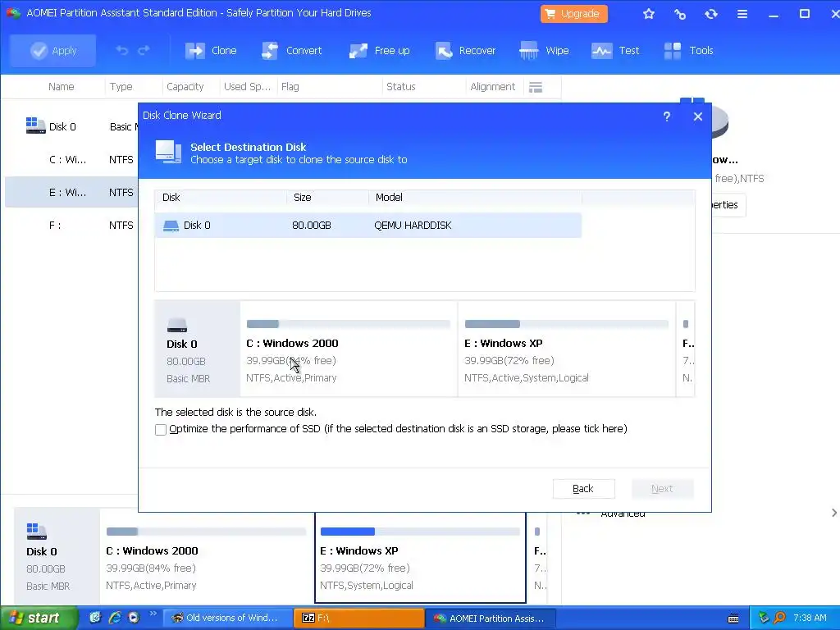Click the Capacity column header
Image resolution: width=840 pixels, height=630 pixels.
point(185,87)
